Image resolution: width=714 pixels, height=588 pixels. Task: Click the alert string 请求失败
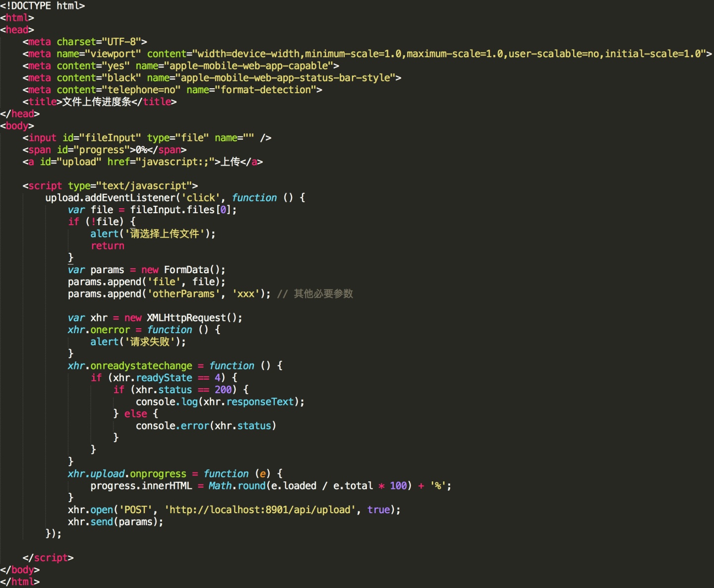149,342
